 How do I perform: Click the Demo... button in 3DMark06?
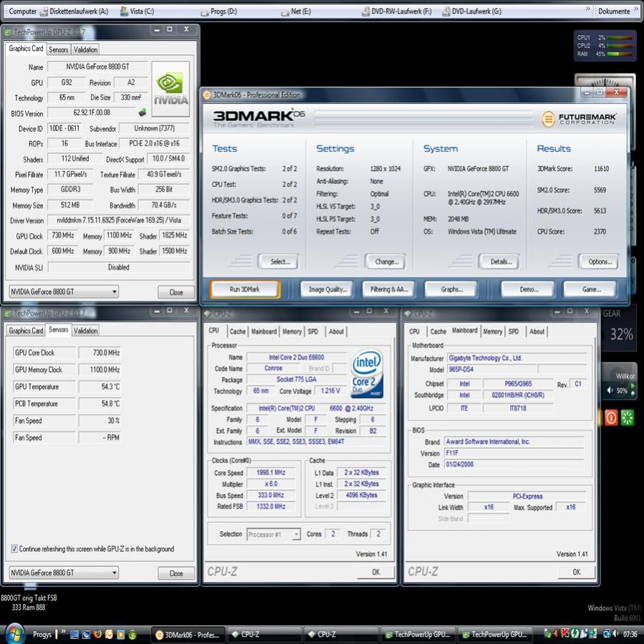coord(529,289)
